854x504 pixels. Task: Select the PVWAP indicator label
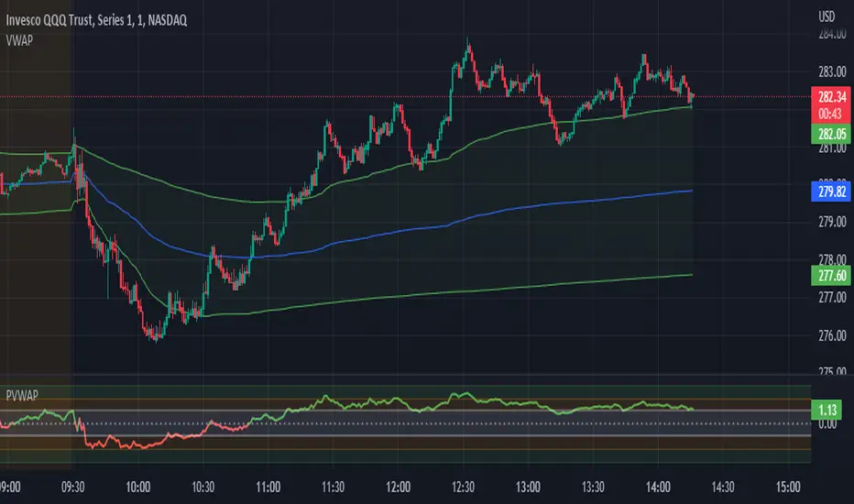[x=22, y=396]
